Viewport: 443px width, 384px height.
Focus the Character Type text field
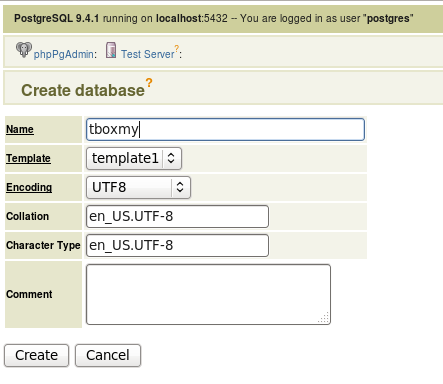[x=177, y=246]
